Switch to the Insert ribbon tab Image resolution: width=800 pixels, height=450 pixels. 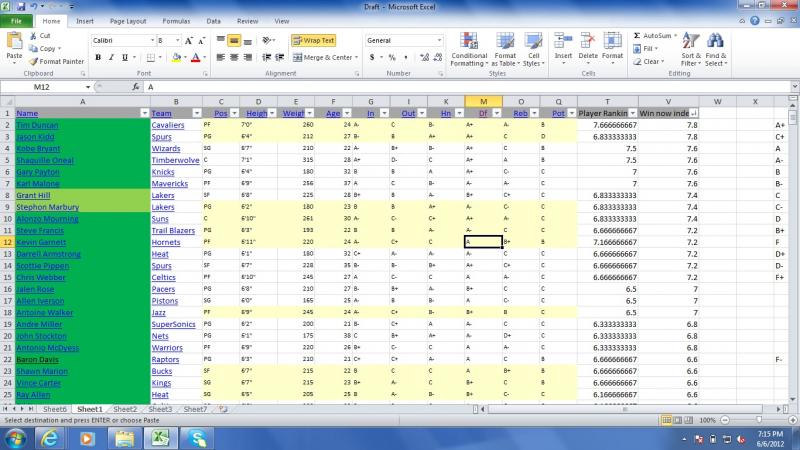[x=85, y=21]
